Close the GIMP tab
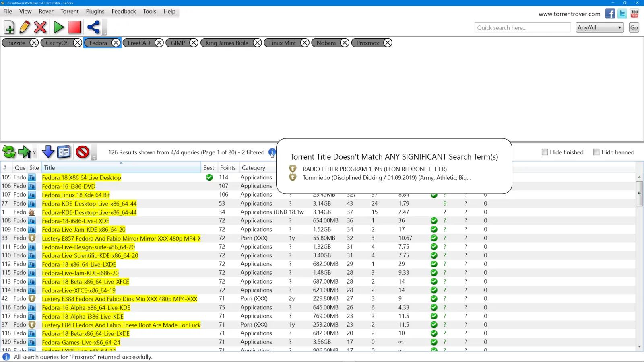Viewport: 644px width, 362px height. [x=194, y=43]
